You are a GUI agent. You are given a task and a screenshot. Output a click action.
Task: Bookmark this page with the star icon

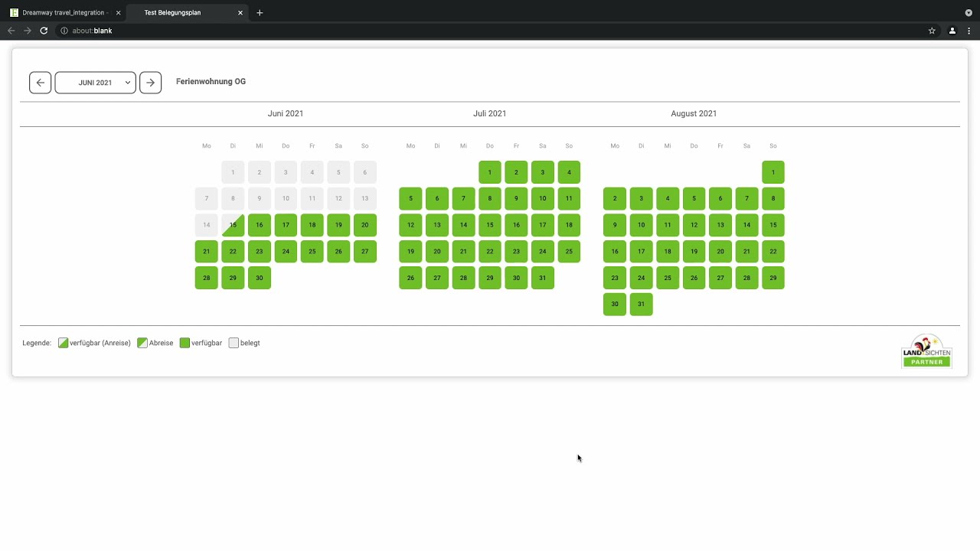point(932,31)
